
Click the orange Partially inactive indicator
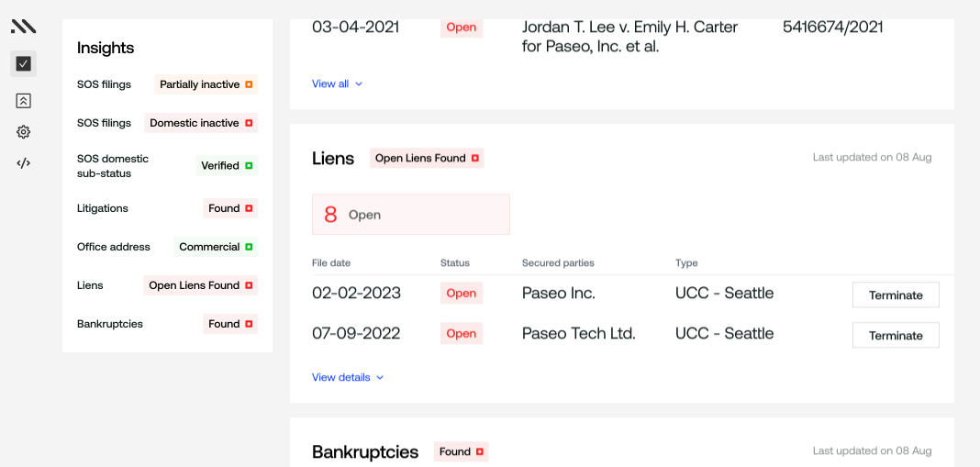pyautogui.click(x=249, y=84)
